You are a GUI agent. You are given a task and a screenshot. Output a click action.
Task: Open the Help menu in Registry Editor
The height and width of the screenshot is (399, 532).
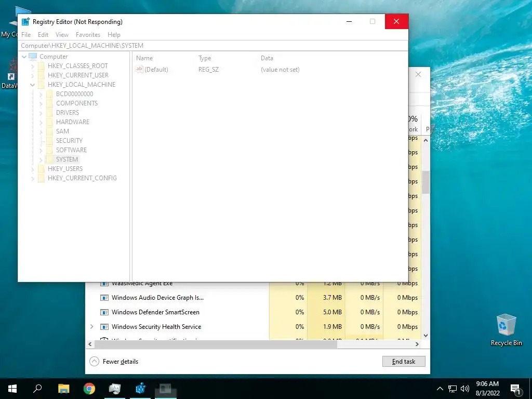coord(114,35)
